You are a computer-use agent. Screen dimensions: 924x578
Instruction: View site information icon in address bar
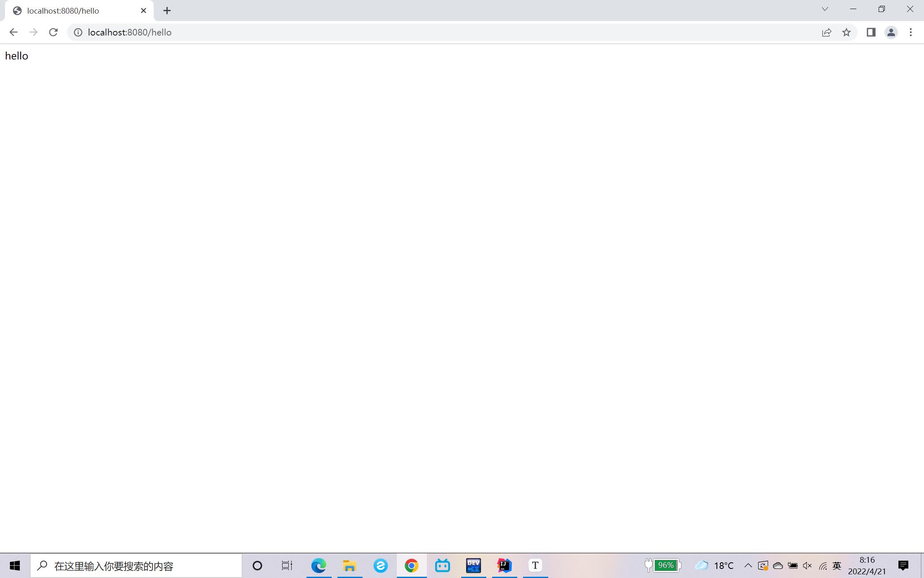(x=78, y=32)
